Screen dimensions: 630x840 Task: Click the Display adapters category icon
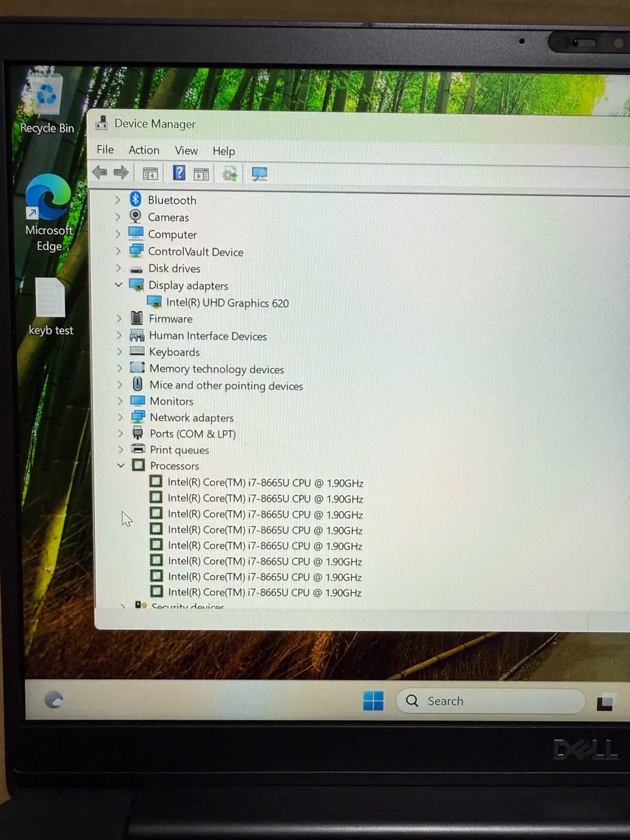tap(136, 285)
